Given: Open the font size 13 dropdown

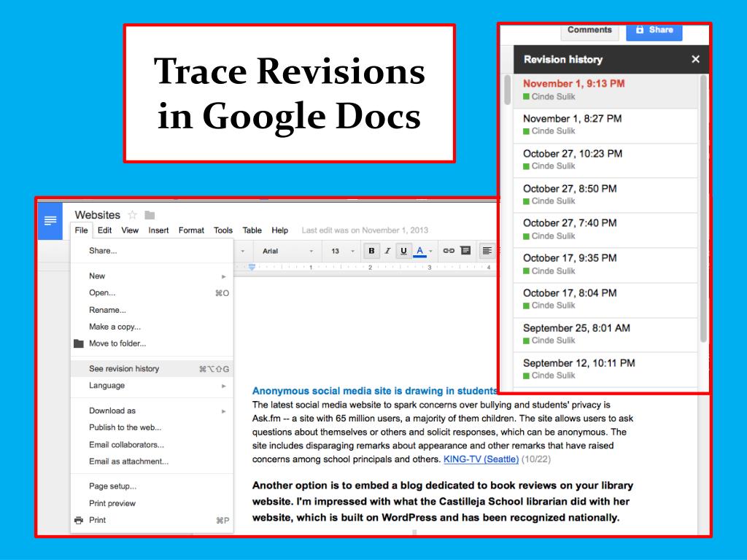Looking at the screenshot, I should [x=343, y=251].
